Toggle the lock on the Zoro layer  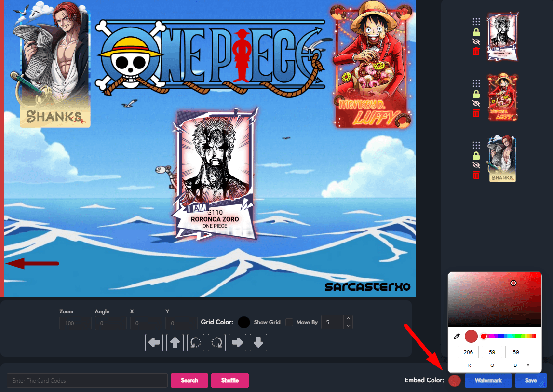[476, 32]
